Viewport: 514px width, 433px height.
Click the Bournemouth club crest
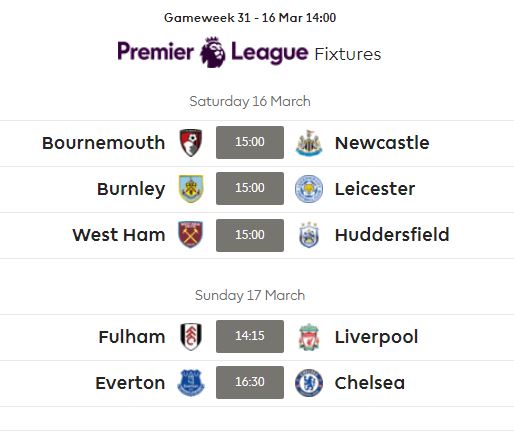tap(191, 143)
